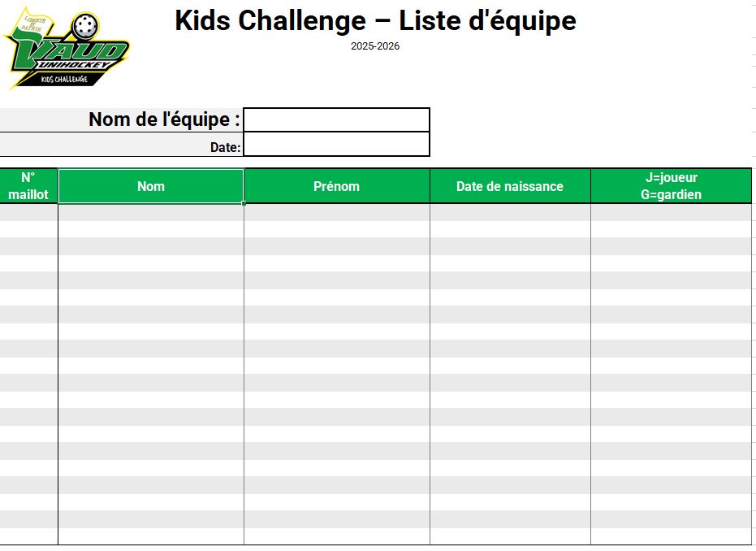Click first empty row under Date de naissance

[x=509, y=213]
